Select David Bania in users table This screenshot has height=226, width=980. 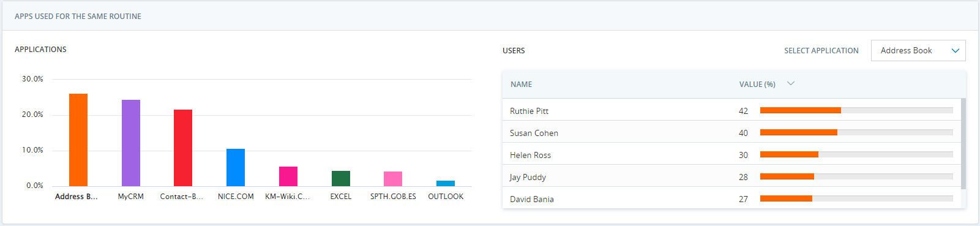731,198
